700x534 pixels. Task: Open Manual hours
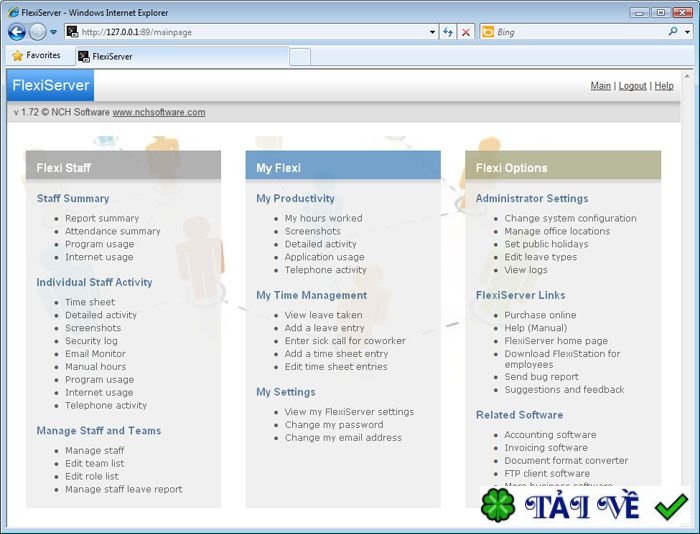96,367
